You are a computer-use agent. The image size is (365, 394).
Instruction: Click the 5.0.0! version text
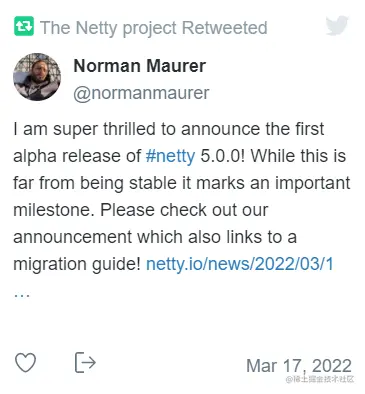point(222,156)
